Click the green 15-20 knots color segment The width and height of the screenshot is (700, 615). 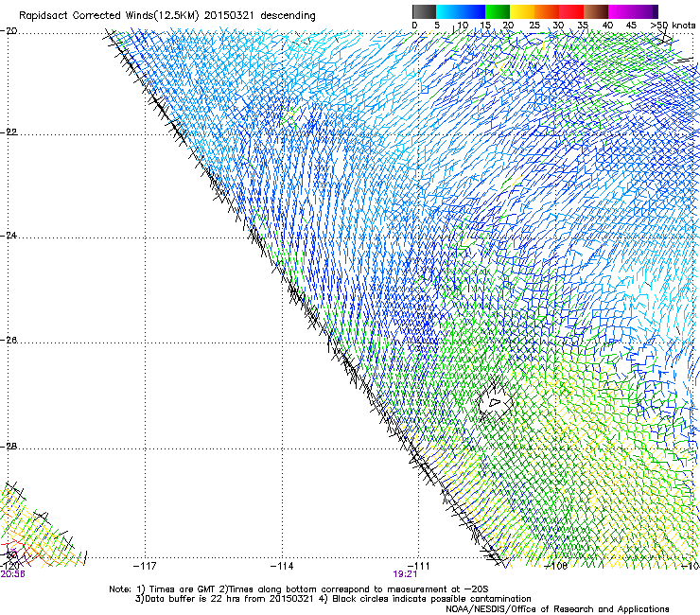[498, 11]
